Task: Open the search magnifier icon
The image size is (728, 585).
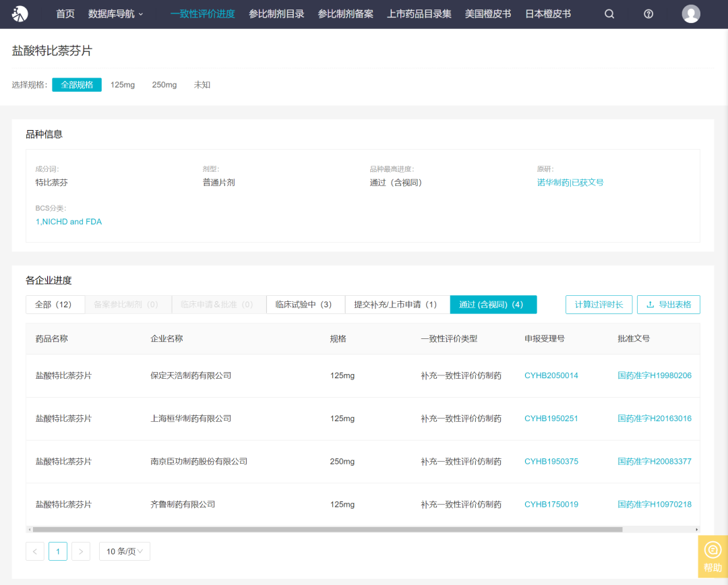Action: (x=609, y=14)
